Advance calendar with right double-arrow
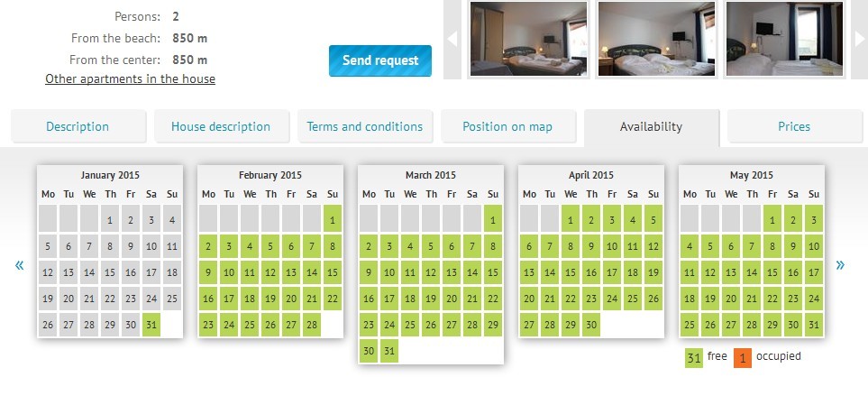868x414 pixels. [x=840, y=265]
